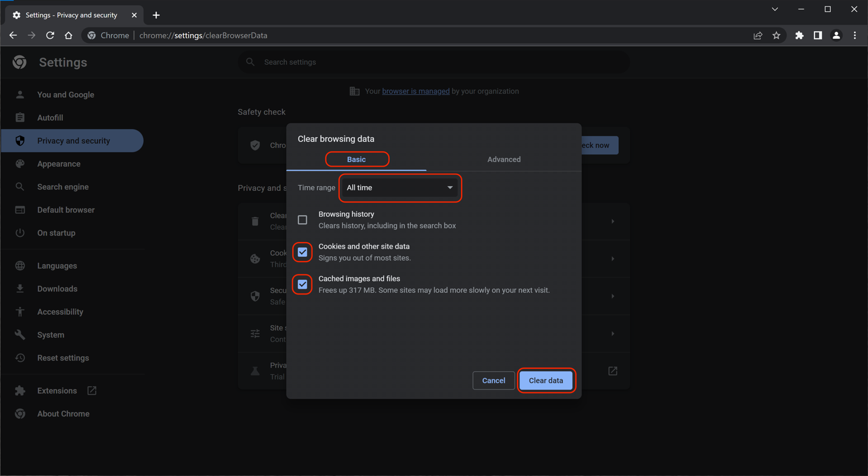Click the reload page icon
The width and height of the screenshot is (868, 476).
(50, 35)
